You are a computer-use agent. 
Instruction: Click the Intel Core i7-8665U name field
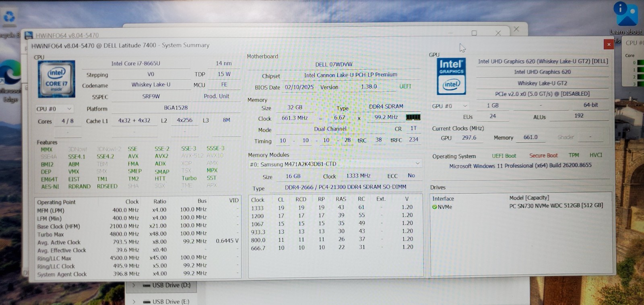(136, 63)
